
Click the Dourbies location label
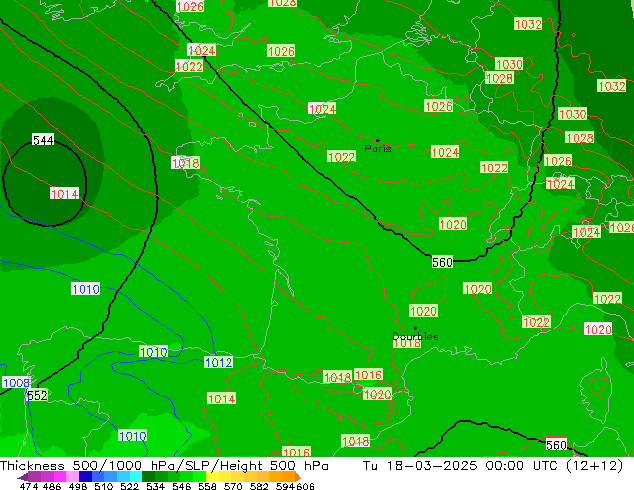click(x=415, y=336)
